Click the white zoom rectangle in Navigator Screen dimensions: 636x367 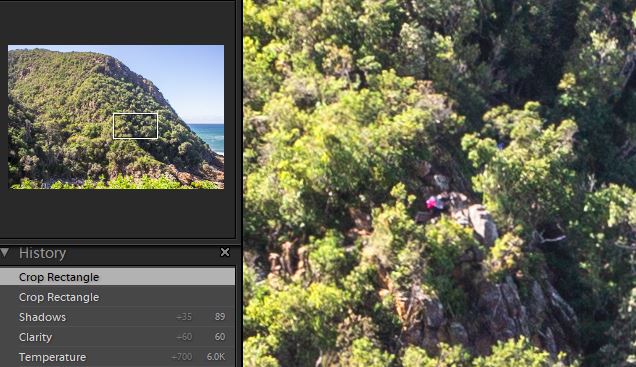point(135,126)
